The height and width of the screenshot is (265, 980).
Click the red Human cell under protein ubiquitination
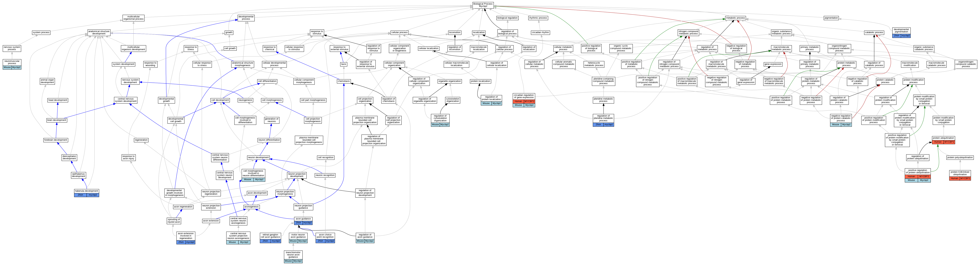coord(938,142)
